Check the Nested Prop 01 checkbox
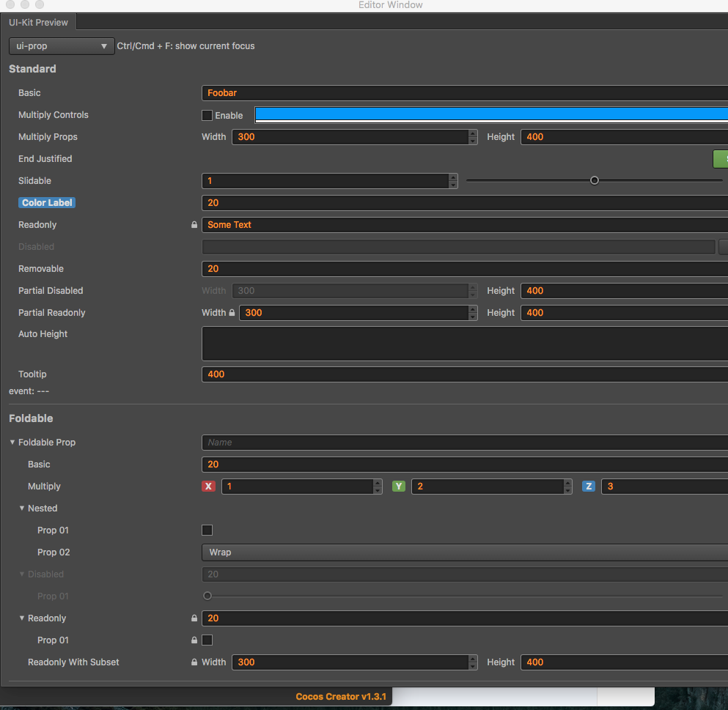728x710 pixels. tap(207, 530)
